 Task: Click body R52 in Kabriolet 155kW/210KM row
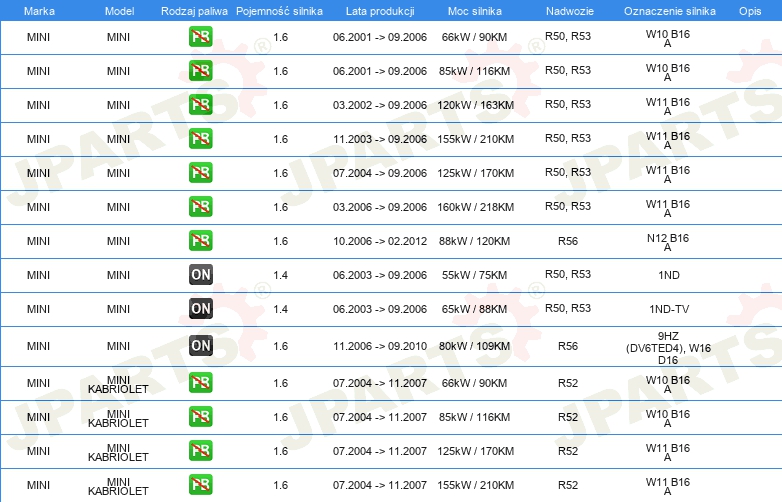[x=568, y=485]
